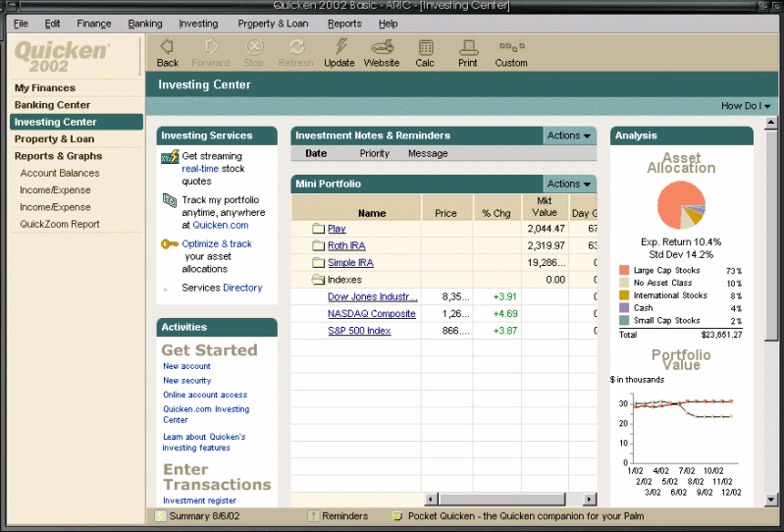Viewport: 784px width, 532px height.
Task: Click the vertical scrollbar down arrow
Action: pos(771,500)
